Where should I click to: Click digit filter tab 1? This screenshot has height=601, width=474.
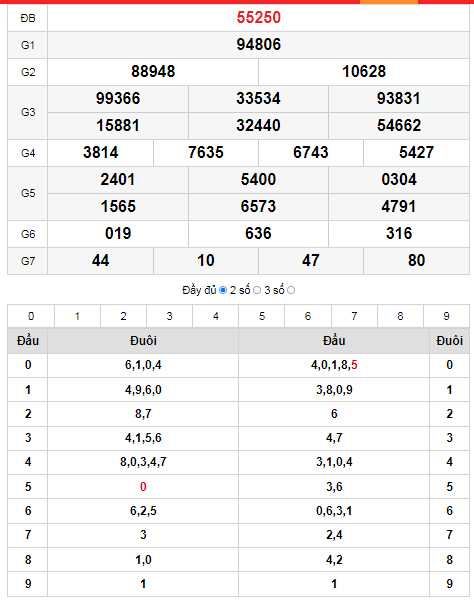click(x=77, y=316)
